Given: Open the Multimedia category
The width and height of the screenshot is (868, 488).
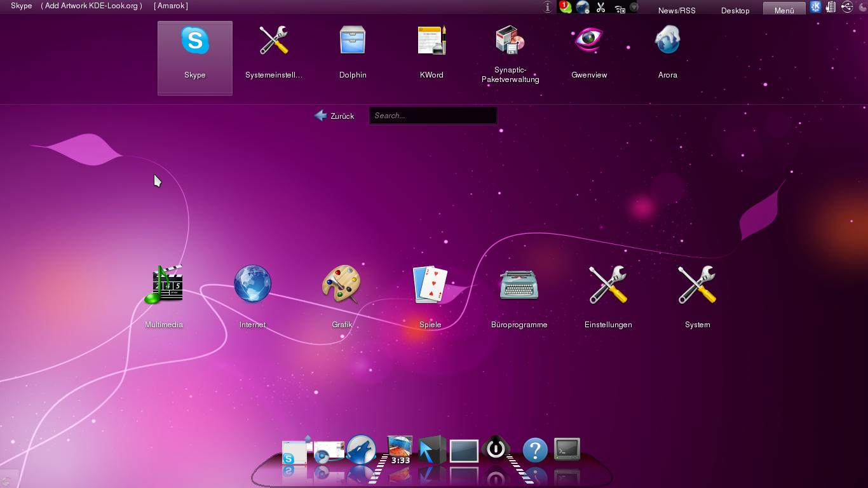Looking at the screenshot, I should coord(164,297).
